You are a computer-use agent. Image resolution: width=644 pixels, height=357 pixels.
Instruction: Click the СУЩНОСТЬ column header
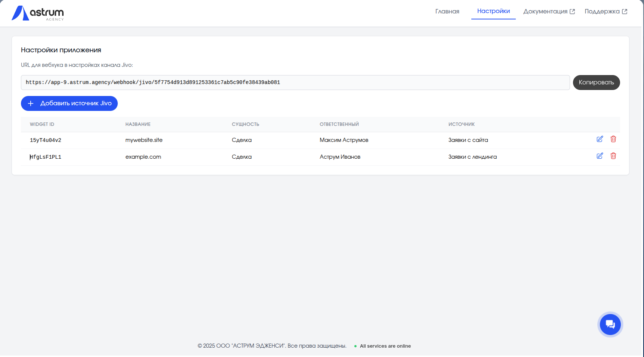click(245, 124)
